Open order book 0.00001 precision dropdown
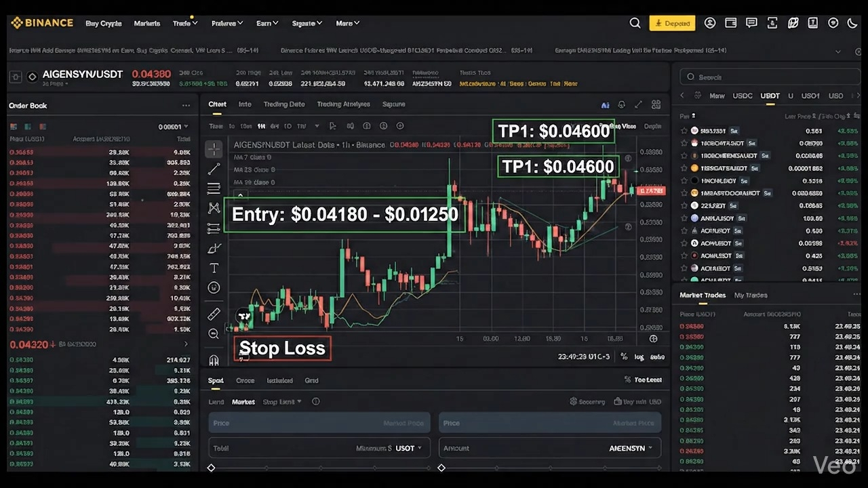The image size is (868, 488). (173, 127)
